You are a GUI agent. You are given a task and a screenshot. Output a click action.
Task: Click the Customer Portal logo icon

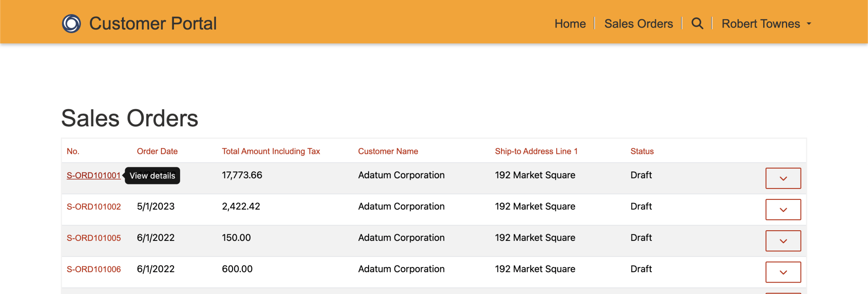click(72, 24)
